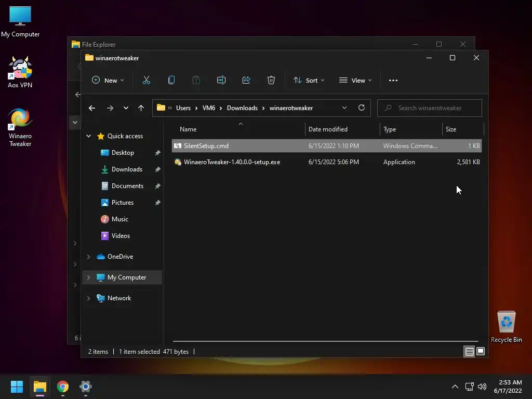This screenshot has width=532, height=399.
Task: Click Downloads in the breadcrumb path
Action: (242, 108)
